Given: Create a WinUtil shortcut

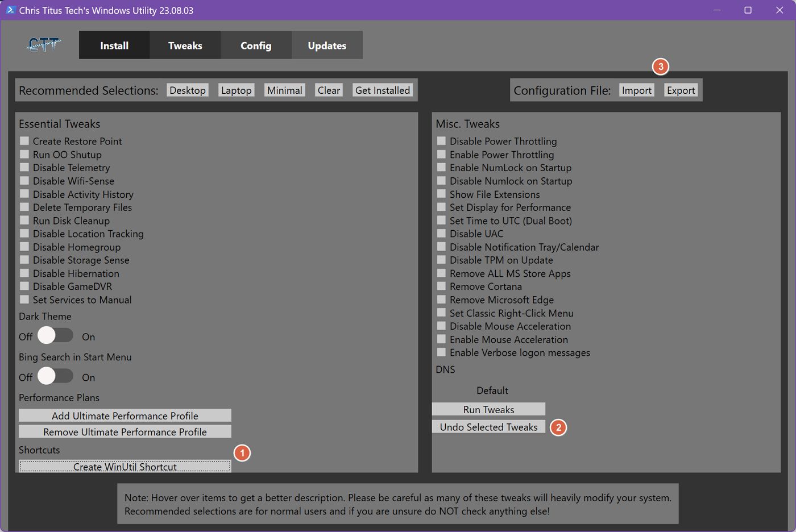Looking at the screenshot, I should tap(125, 467).
